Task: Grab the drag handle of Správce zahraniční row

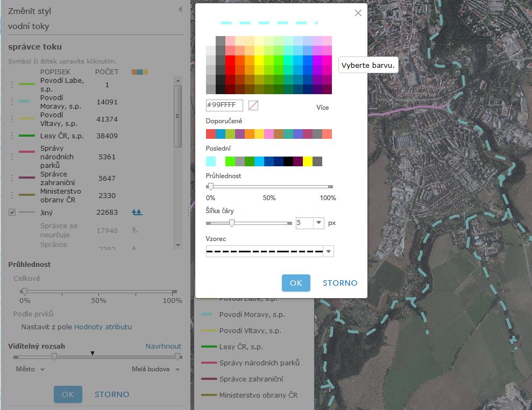Action: point(11,178)
